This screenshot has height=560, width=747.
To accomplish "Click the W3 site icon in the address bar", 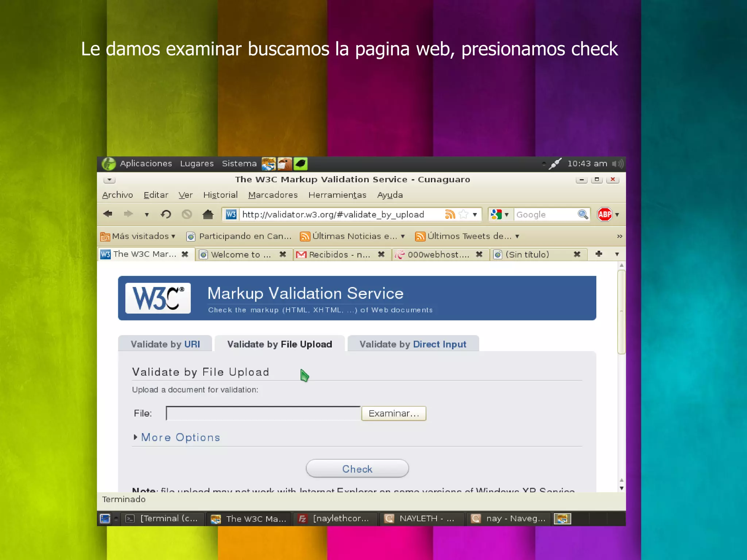I will (231, 214).
